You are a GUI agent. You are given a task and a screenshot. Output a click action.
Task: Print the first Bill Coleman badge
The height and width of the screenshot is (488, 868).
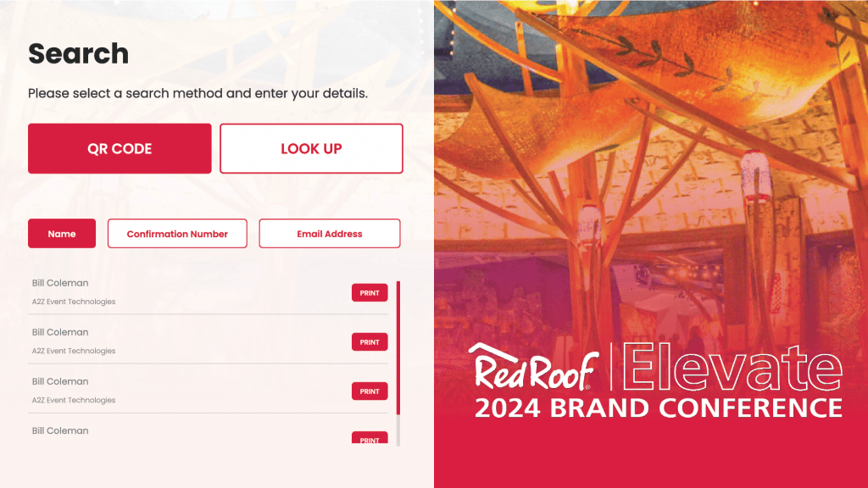370,293
